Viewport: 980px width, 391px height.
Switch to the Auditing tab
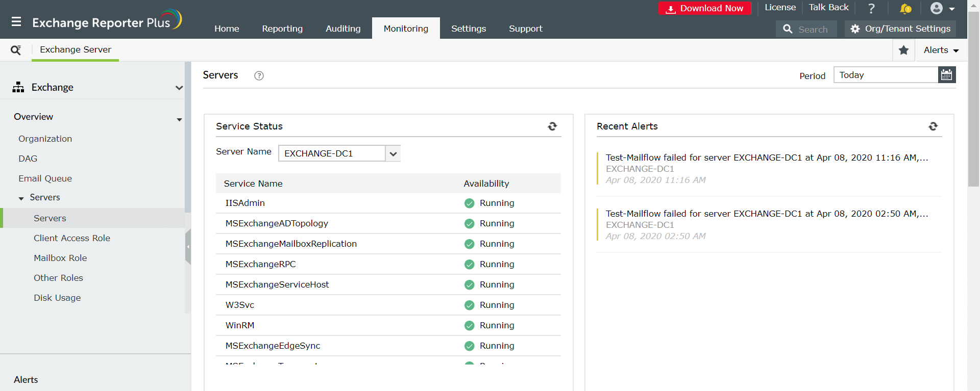343,29
